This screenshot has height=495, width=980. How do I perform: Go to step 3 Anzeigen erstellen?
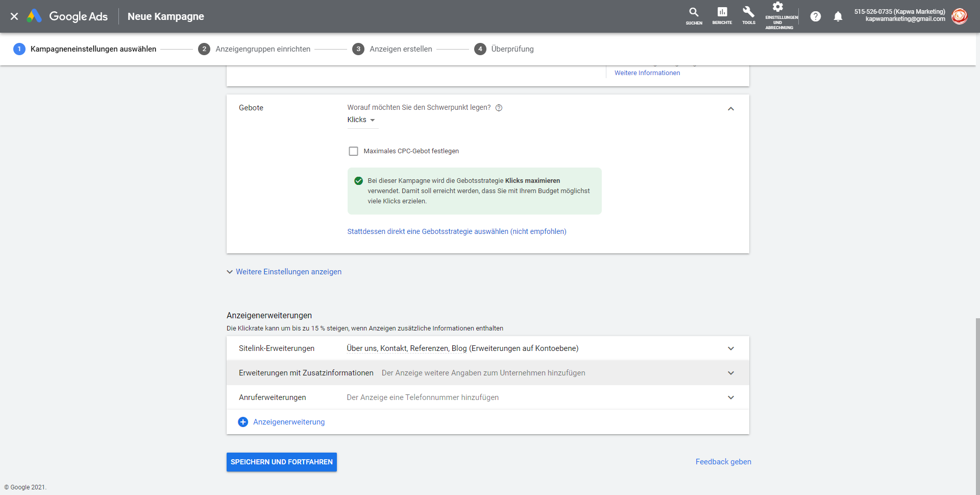point(392,49)
